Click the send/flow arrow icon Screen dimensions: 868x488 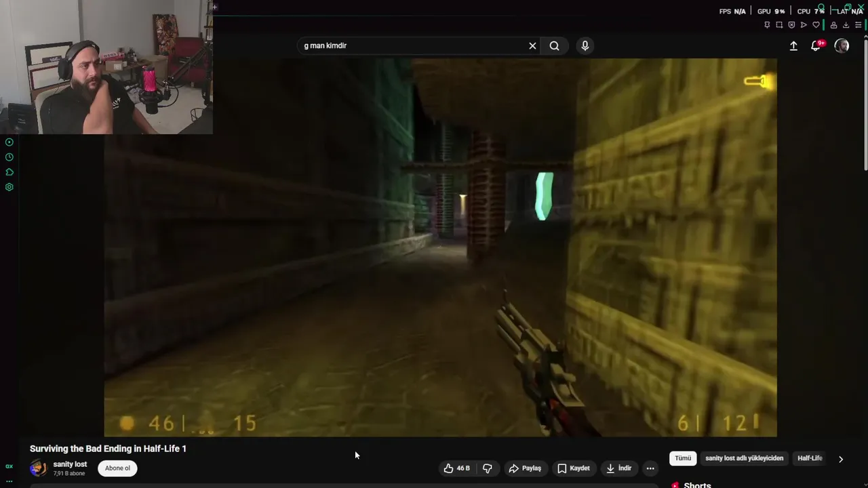(x=804, y=25)
